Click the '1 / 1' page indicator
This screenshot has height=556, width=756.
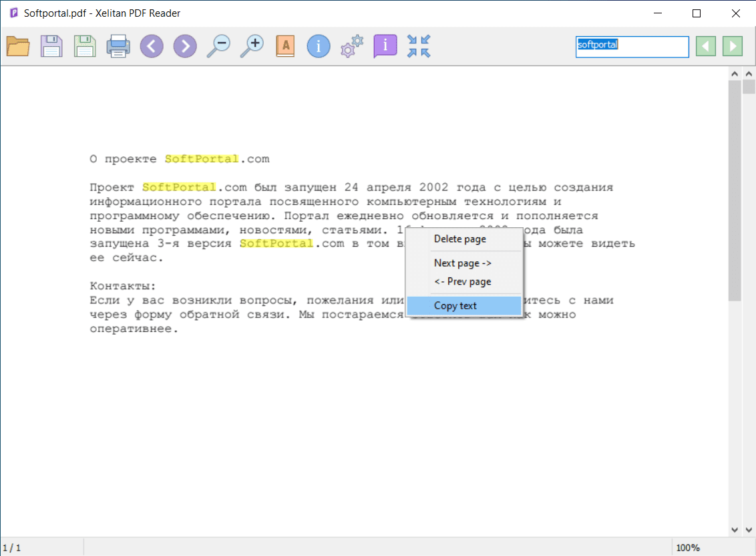point(11,548)
